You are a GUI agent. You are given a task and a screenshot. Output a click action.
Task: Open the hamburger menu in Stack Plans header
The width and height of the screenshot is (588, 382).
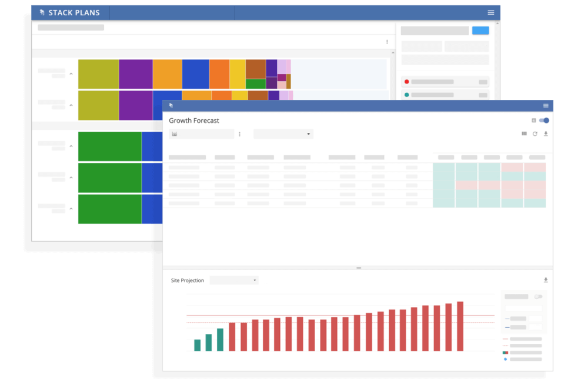pos(490,12)
